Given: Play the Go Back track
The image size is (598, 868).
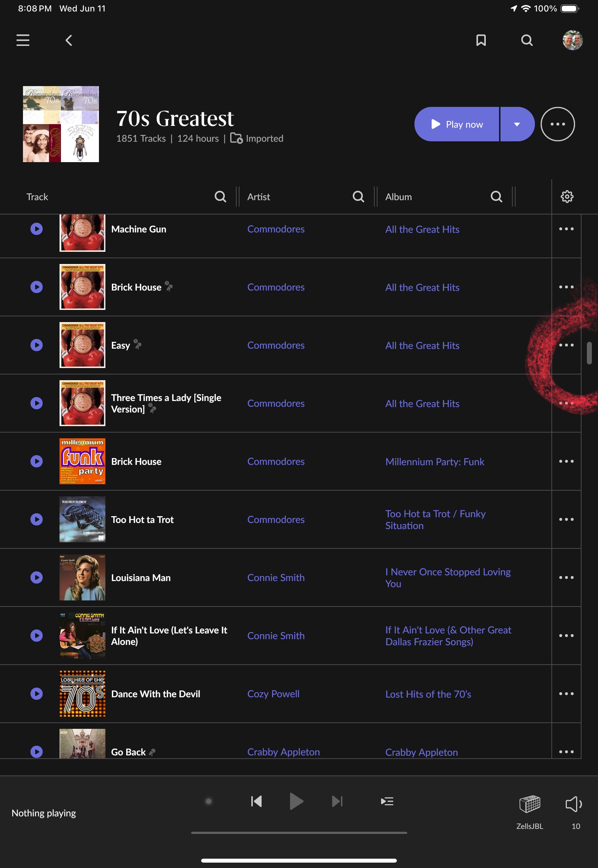Looking at the screenshot, I should point(36,751).
